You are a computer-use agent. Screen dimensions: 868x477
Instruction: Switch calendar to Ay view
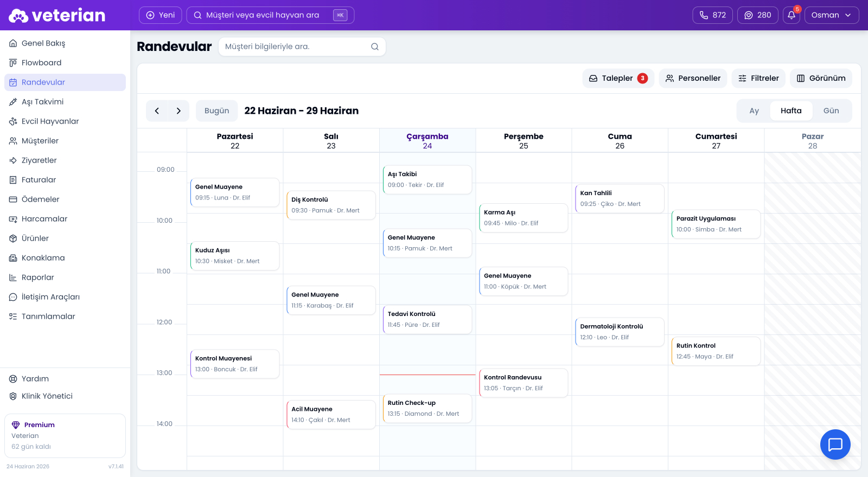click(754, 111)
